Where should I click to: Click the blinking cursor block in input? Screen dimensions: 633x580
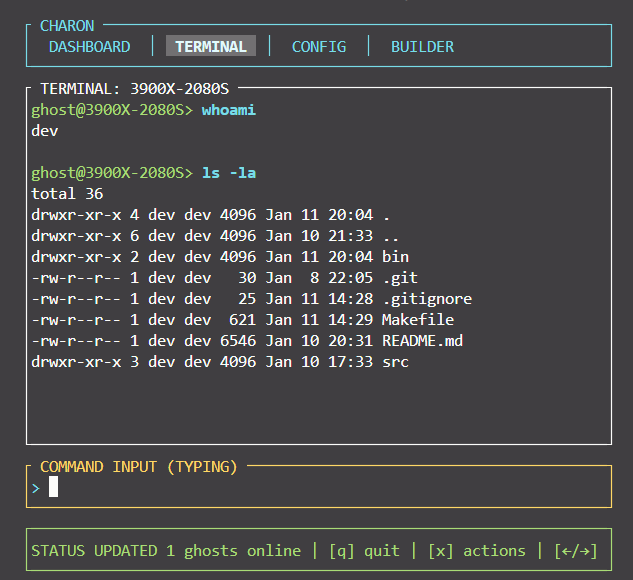[x=54, y=487]
